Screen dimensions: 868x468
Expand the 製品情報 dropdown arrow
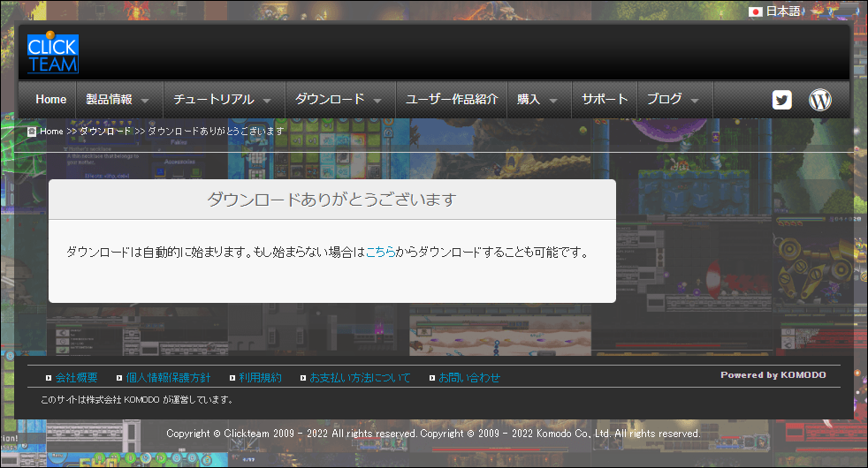coord(145,101)
